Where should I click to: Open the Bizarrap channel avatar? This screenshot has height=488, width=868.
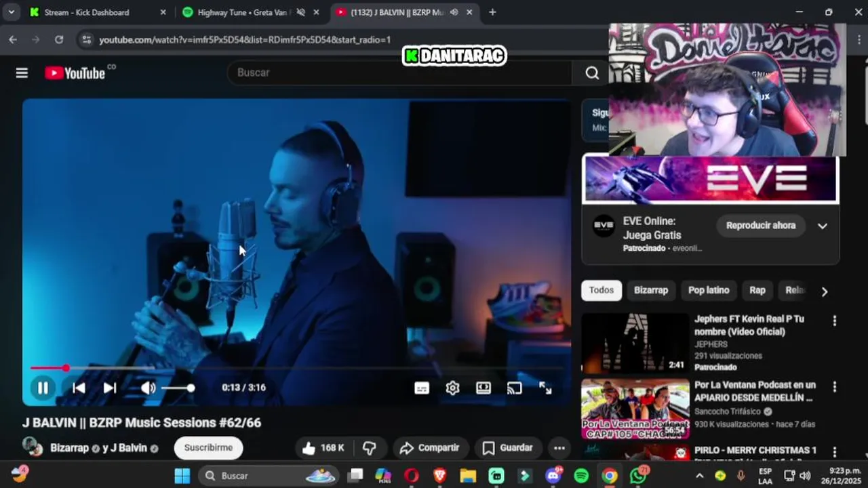pyautogui.click(x=31, y=447)
